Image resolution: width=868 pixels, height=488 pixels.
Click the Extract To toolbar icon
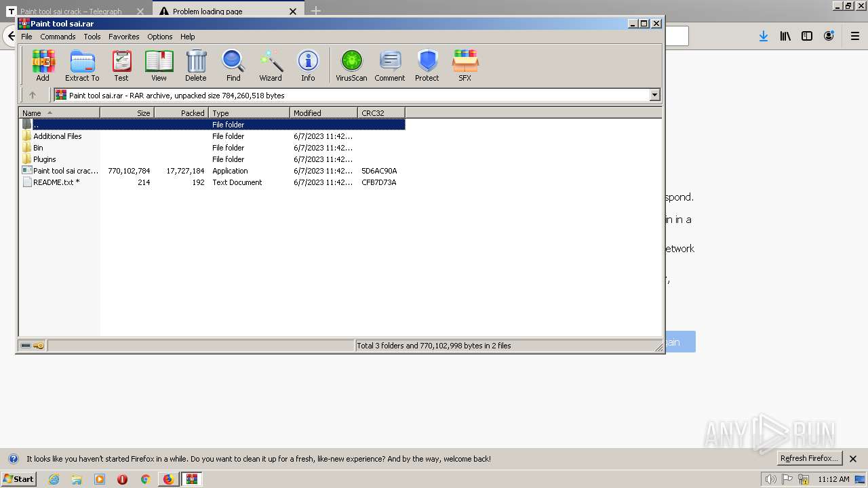point(82,66)
